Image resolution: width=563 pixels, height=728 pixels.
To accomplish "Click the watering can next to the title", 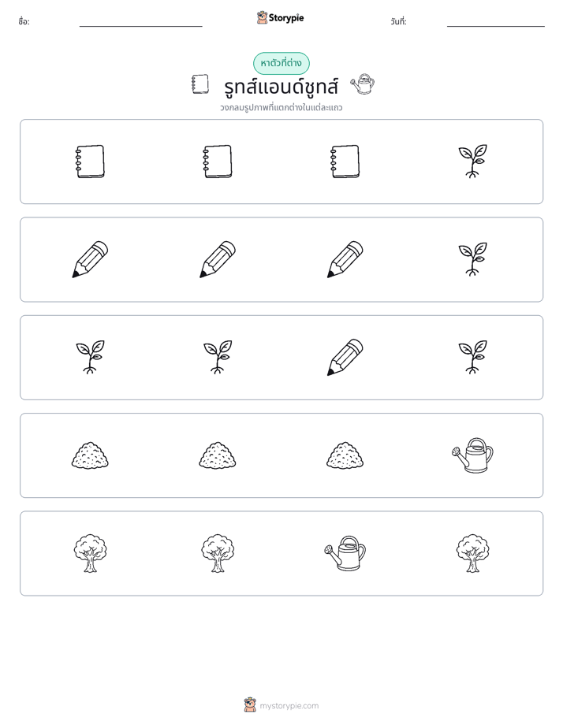I will (363, 84).
